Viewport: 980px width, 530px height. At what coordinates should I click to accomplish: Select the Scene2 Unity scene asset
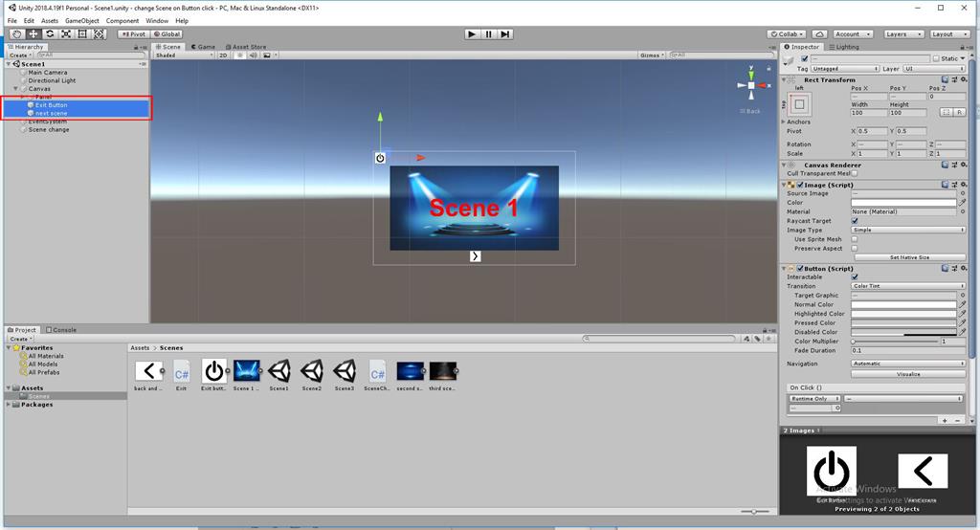click(x=312, y=375)
